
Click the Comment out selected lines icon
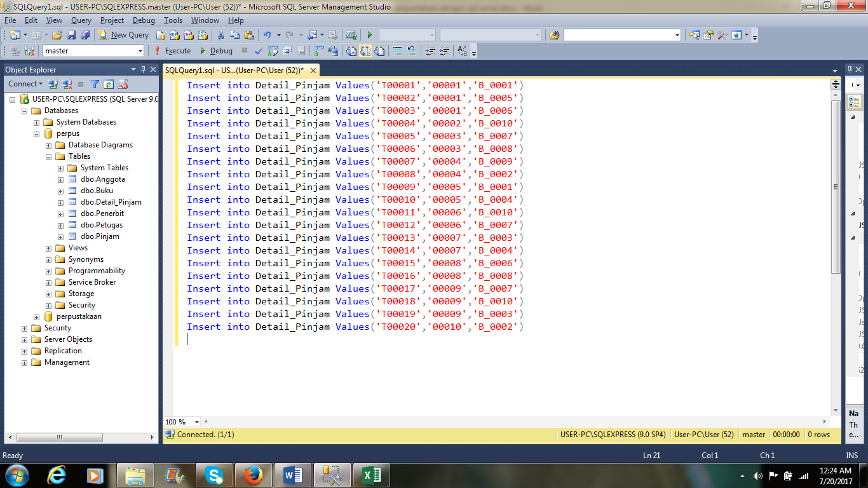397,51
